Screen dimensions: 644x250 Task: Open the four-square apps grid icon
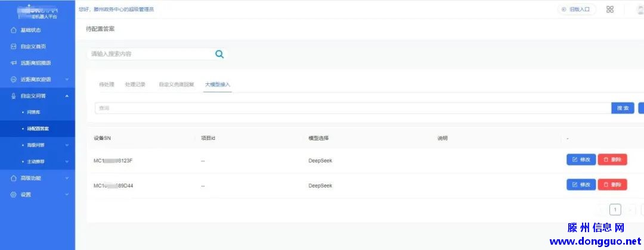(x=610, y=10)
